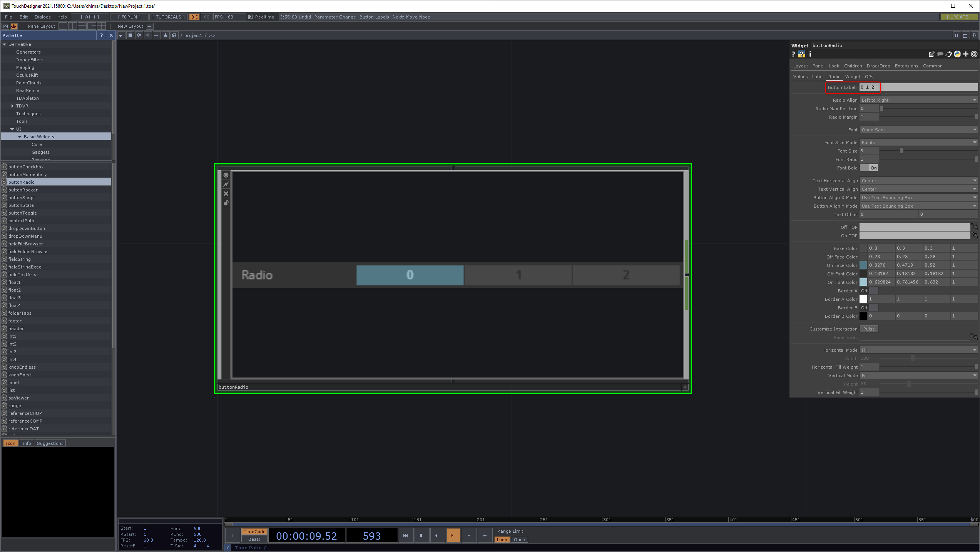980x552 pixels.
Task: Click the pause playback button
Action: click(421, 535)
